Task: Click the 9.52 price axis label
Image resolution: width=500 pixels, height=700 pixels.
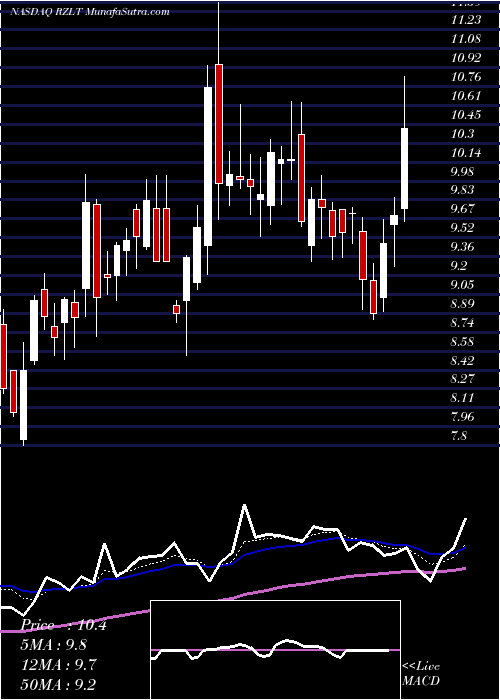Action: (464, 228)
